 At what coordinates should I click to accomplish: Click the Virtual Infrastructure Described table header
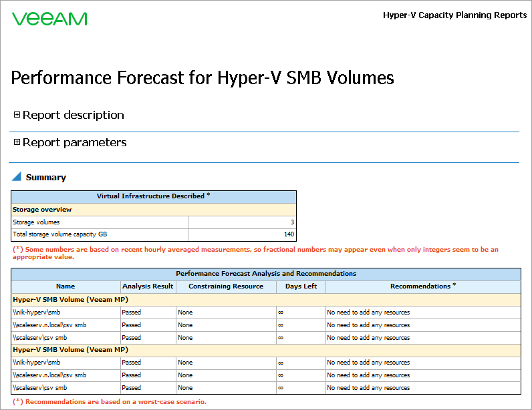click(x=153, y=196)
